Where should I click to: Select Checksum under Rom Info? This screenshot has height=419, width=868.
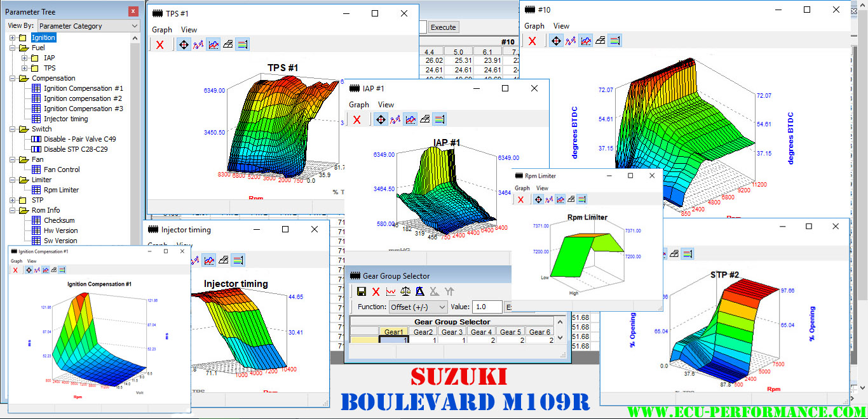pos(59,220)
